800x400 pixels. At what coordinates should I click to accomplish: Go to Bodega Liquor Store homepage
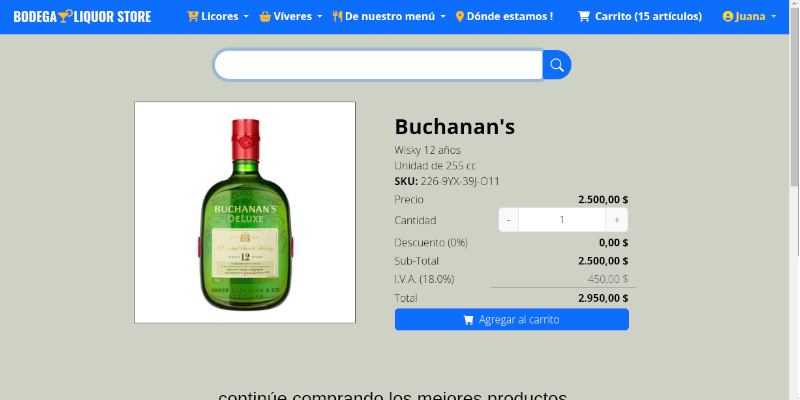point(80,17)
